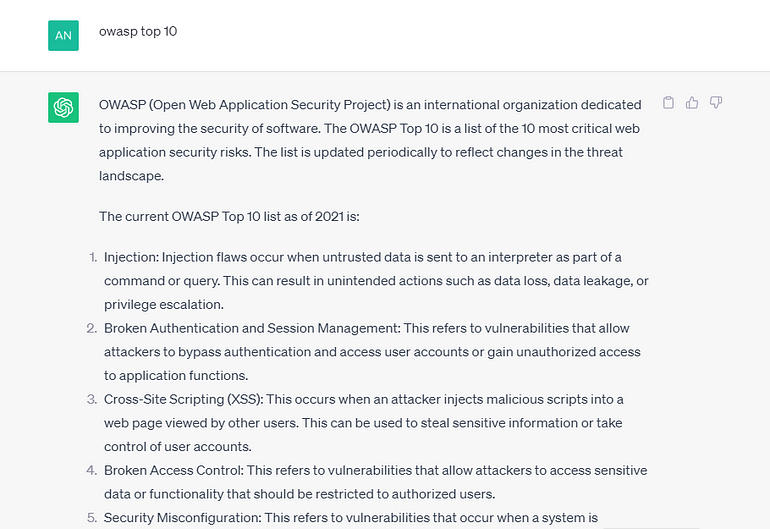Click the list number "2." marker
The image size is (770, 529).
91,328
